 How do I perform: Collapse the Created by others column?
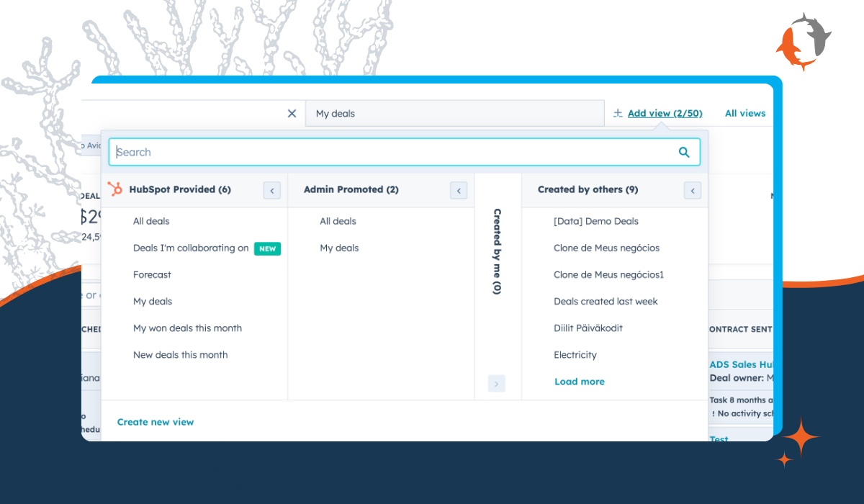[x=692, y=190]
